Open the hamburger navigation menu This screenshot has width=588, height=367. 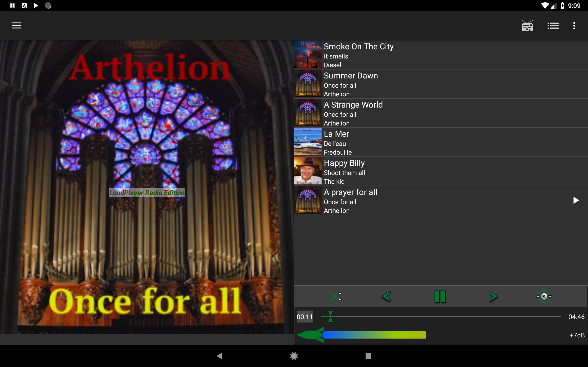pyautogui.click(x=17, y=25)
